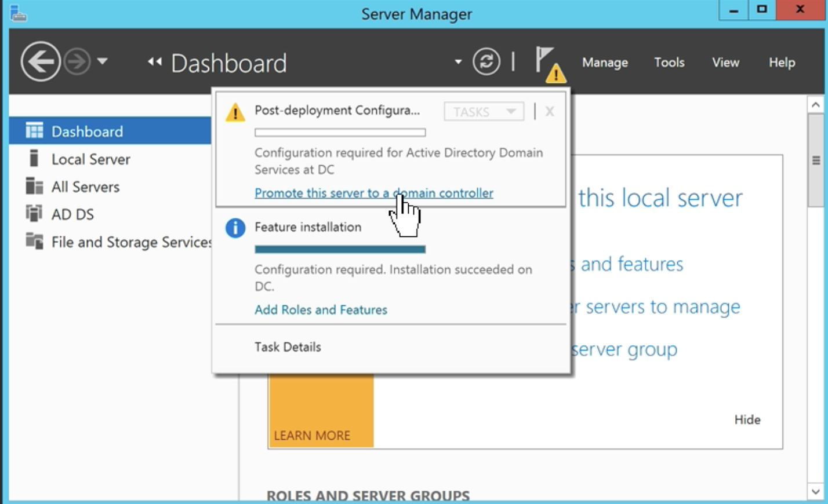Viewport: 828px width, 504px height.
Task: Open the Manage menu
Action: click(x=605, y=63)
